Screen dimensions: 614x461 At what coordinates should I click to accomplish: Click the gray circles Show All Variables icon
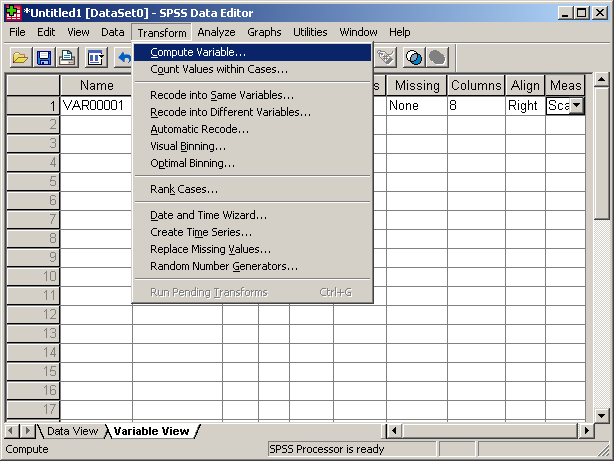coord(437,57)
